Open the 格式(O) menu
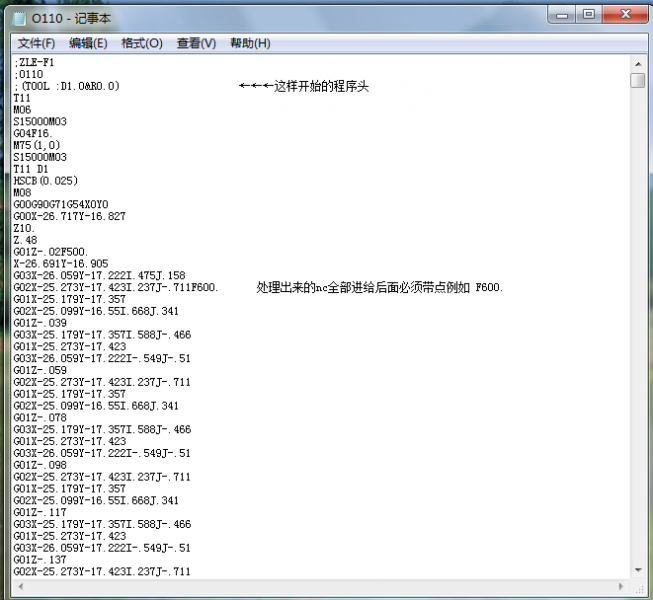The image size is (653, 600). coord(142,43)
